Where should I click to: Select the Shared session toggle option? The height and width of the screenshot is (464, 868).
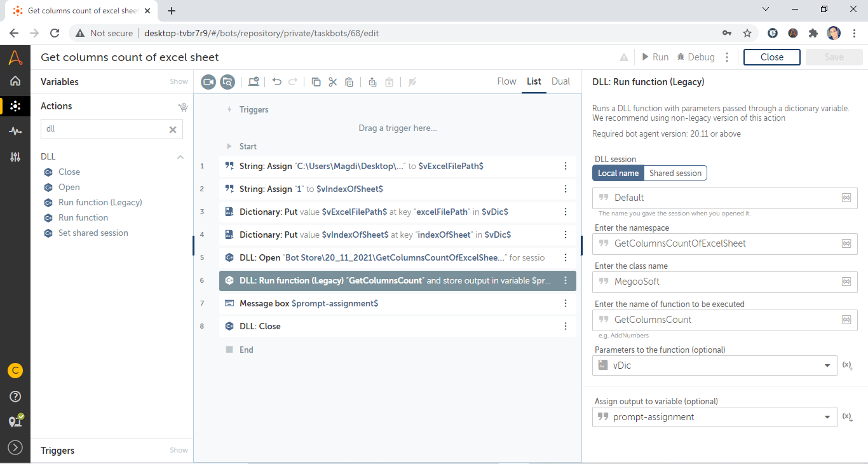pos(675,173)
